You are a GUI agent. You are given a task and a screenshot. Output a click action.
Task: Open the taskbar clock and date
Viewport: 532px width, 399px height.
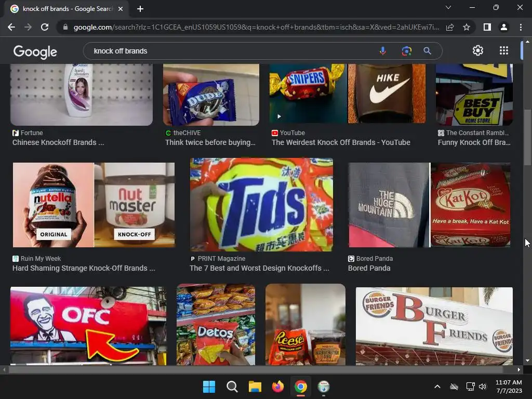509,387
